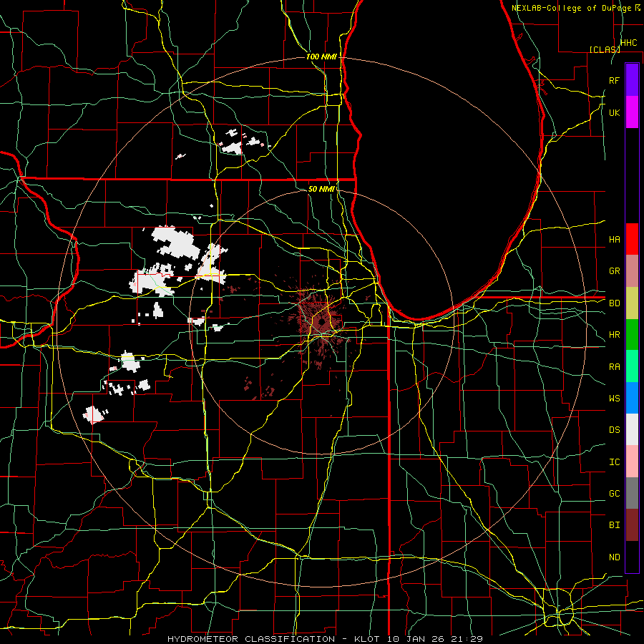The width and height of the screenshot is (644, 644).
Task: Click the RF legend label
Action: [x=615, y=80]
